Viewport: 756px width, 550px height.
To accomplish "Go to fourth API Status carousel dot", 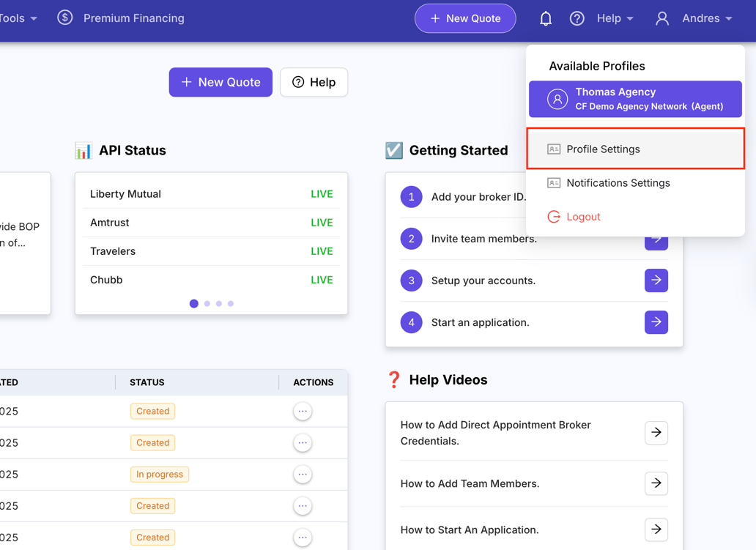I will [x=231, y=304].
